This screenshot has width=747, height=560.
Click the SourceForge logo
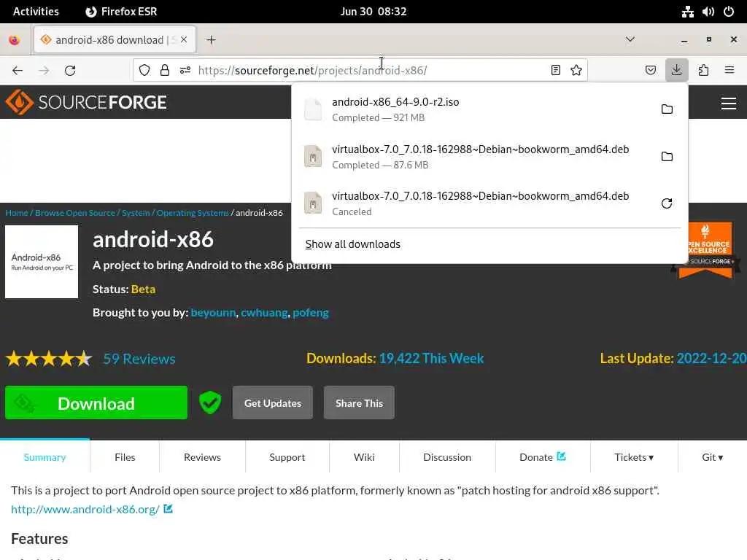pos(86,102)
